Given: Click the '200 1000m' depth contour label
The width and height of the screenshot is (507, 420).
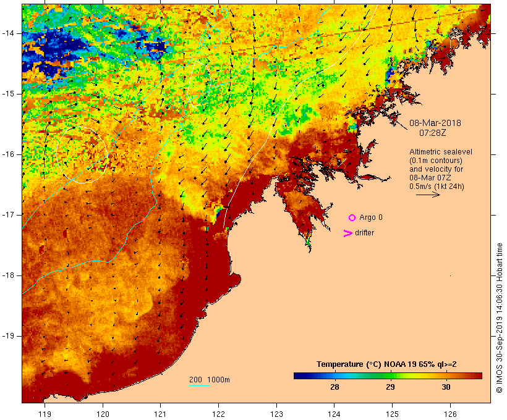Looking at the screenshot, I should pyautogui.click(x=210, y=380).
